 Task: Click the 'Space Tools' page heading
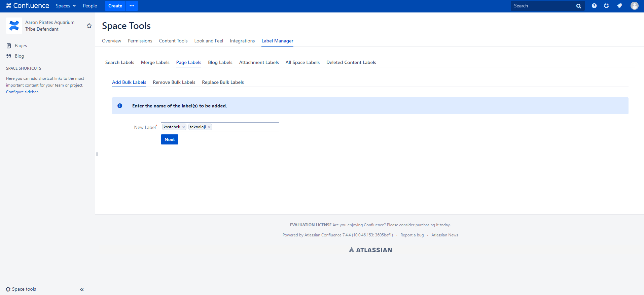126,26
